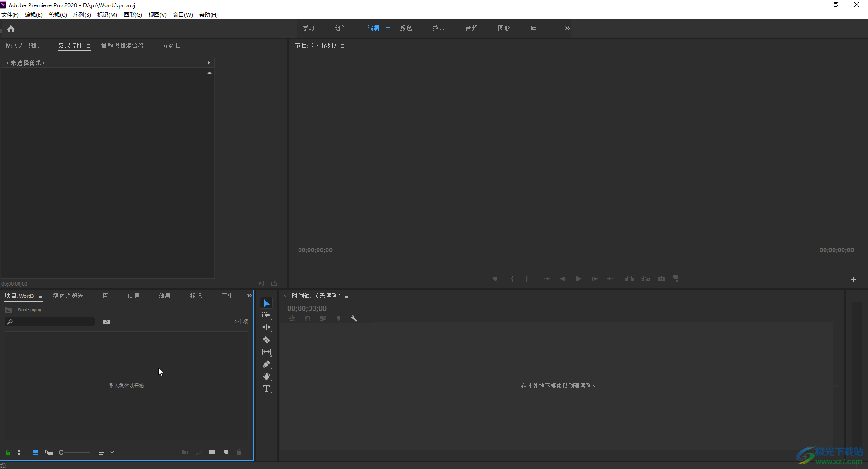Switch to 颜色 workspace
868x469 pixels.
click(x=406, y=28)
